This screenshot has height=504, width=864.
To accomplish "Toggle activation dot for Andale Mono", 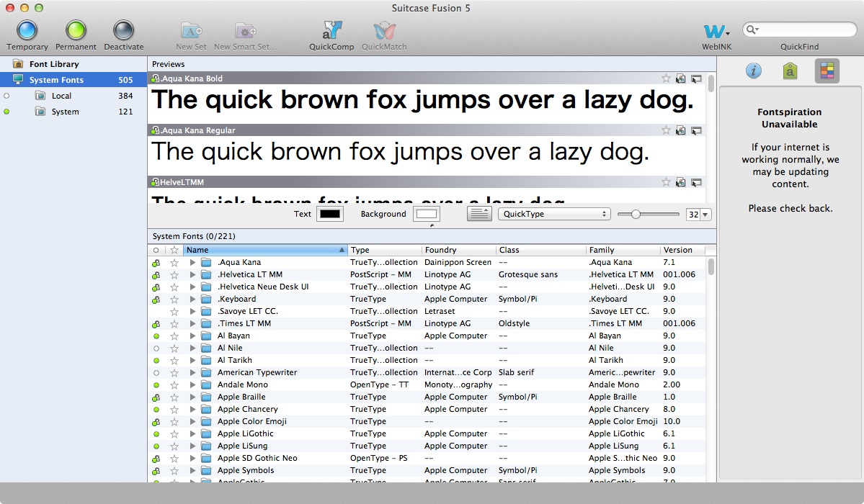I will pos(156,385).
